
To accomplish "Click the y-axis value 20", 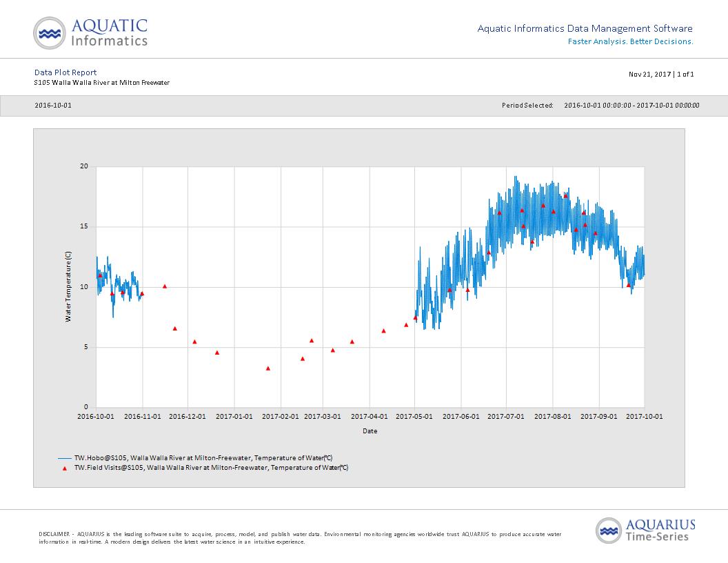I will click(x=84, y=166).
